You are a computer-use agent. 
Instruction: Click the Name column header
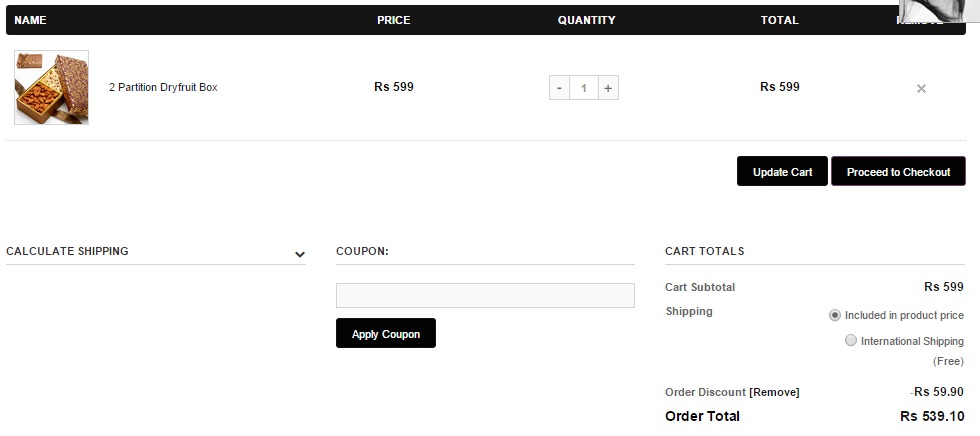click(x=31, y=20)
